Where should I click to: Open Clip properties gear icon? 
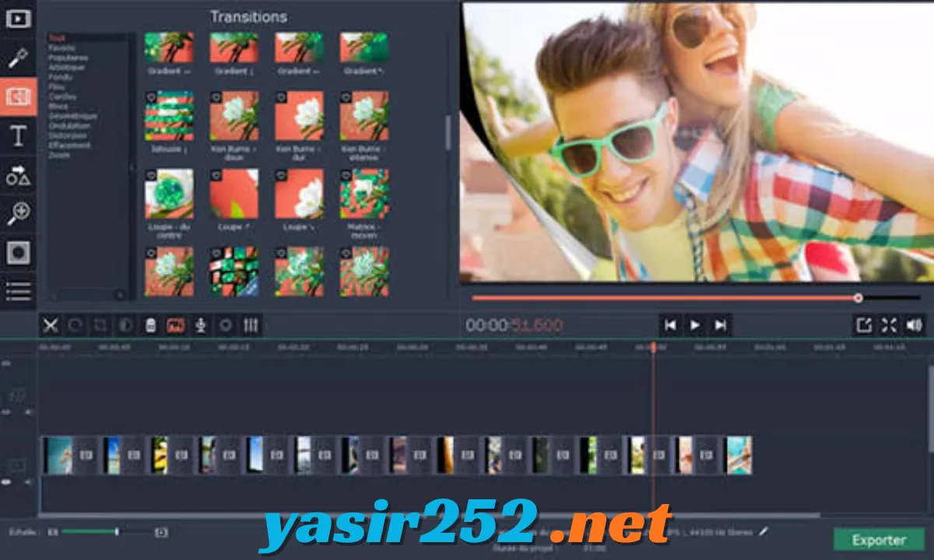click(226, 325)
